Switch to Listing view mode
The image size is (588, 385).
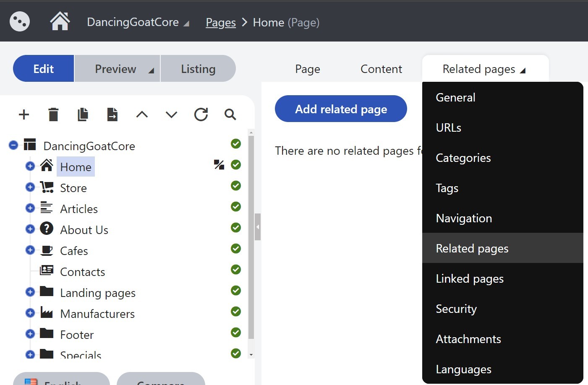click(x=198, y=69)
